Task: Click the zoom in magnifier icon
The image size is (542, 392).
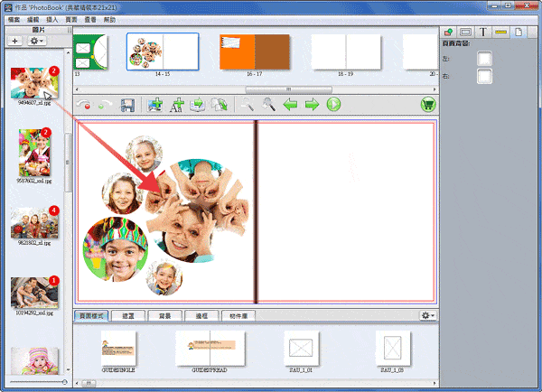Action: pyautogui.click(x=268, y=106)
